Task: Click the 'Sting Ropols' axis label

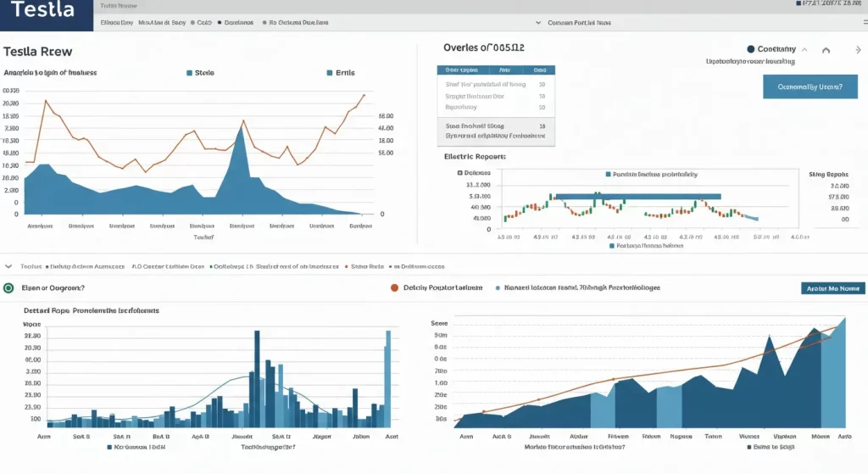Action: [829, 175]
